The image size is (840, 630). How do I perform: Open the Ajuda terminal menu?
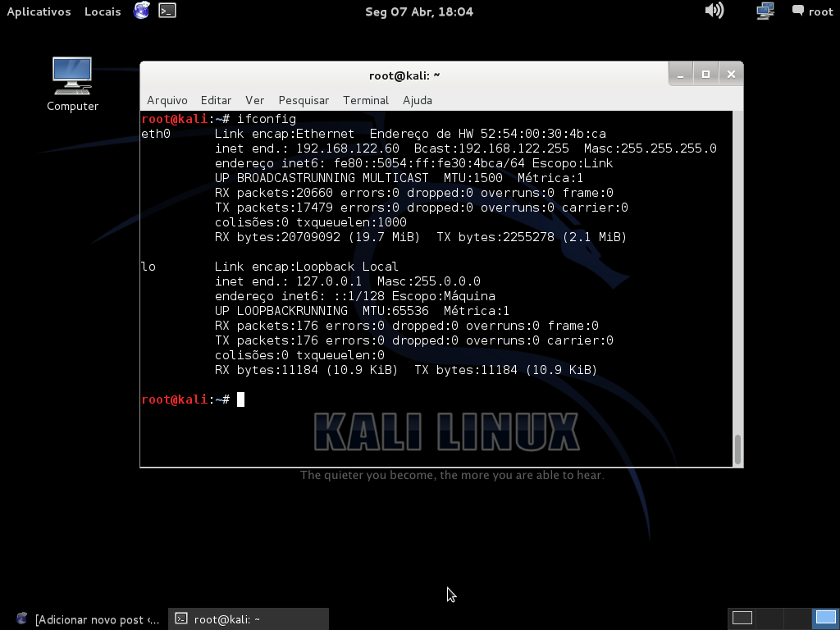pyautogui.click(x=418, y=100)
